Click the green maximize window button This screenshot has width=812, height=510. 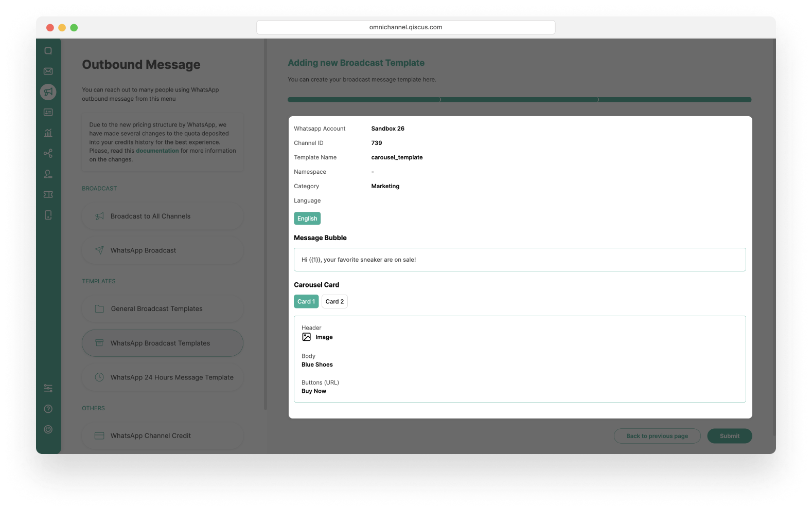coord(74,28)
